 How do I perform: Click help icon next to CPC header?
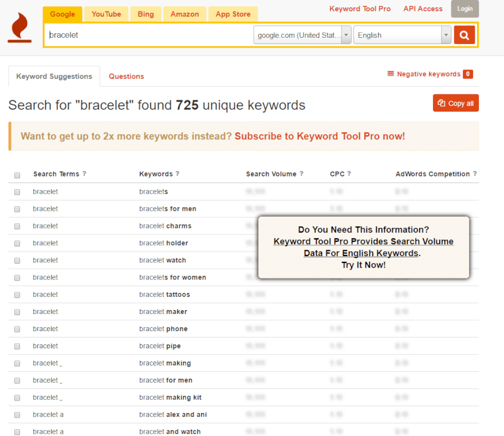click(x=350, y=174)
